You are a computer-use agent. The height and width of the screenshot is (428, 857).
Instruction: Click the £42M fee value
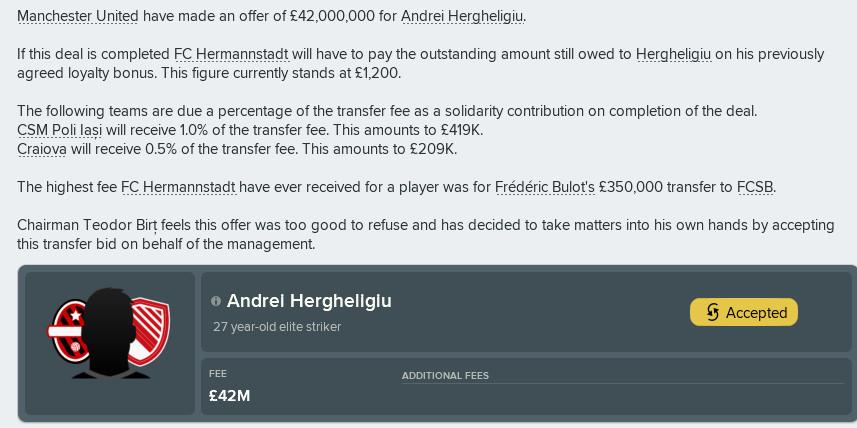tap(230, 396)
